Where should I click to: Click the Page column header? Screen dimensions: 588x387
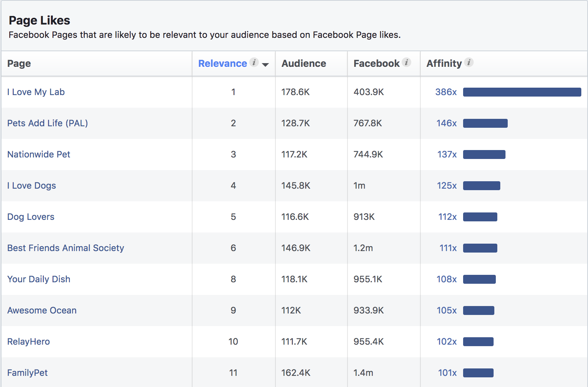point(19,64)
